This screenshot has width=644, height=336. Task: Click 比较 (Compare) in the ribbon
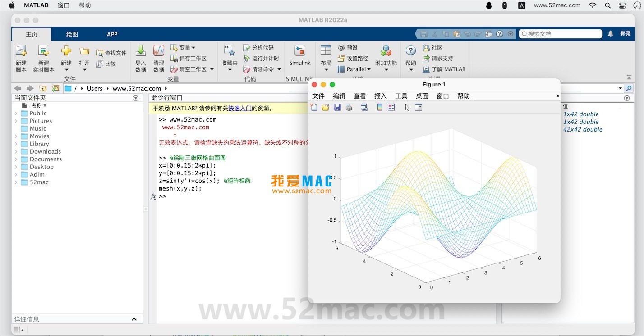point(106,64)
